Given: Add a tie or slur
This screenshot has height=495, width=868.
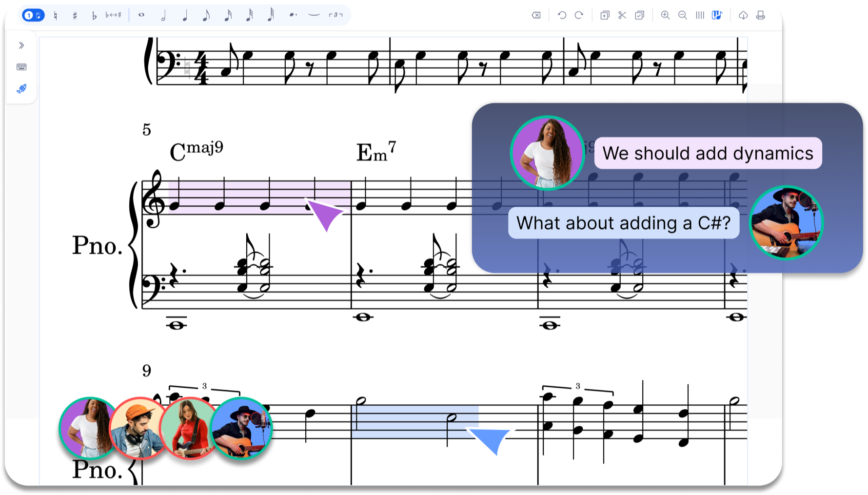Looking at the screenshot, I should click(x=314, y=15).
